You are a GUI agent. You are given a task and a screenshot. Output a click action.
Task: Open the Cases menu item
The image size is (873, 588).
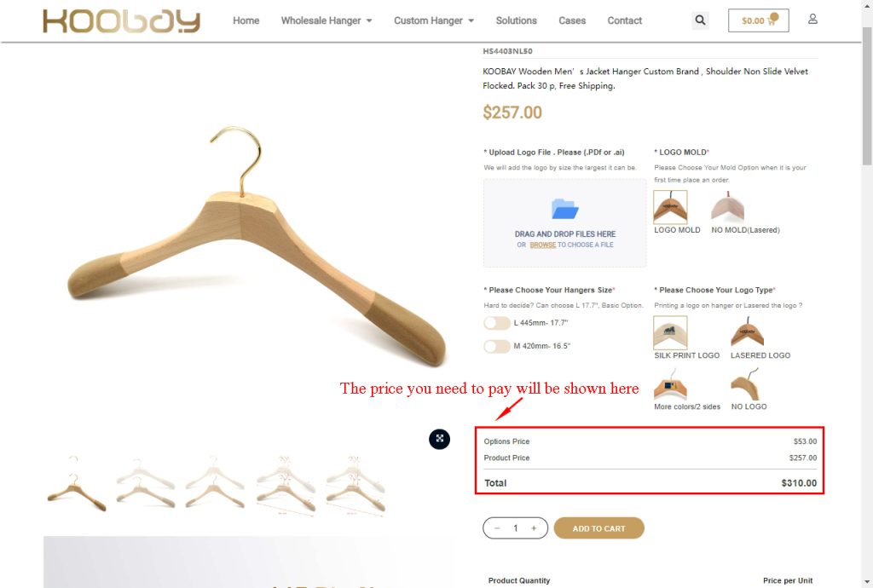click(x=572, y=20)
